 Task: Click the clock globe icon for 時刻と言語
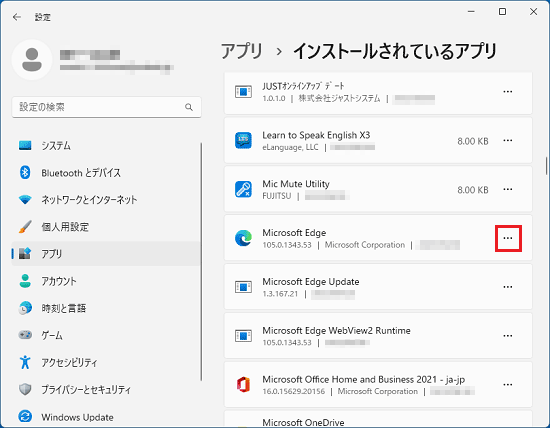(x=25, y=308)
